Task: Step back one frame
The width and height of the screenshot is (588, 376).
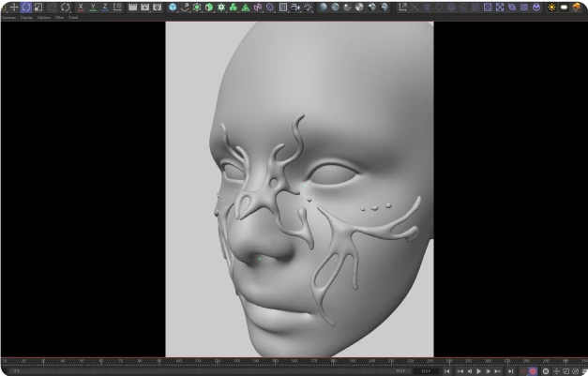Action: [x=470, y=371]
